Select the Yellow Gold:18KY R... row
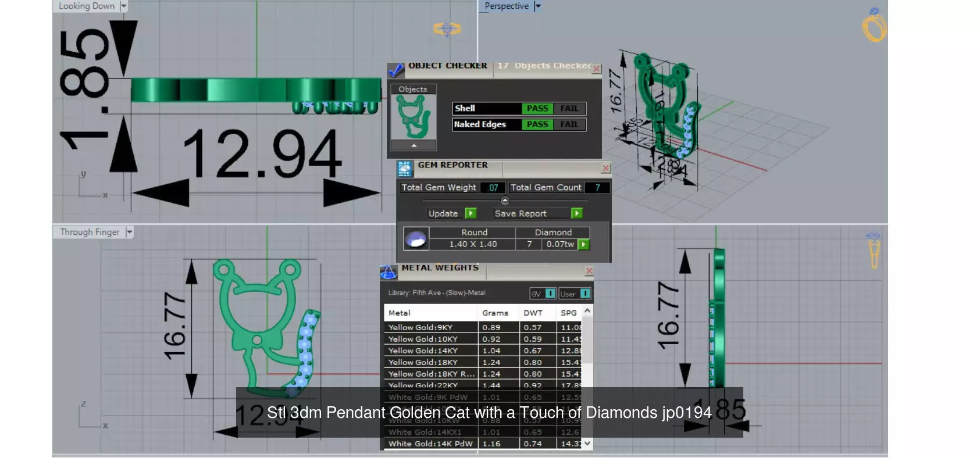This screenshot has height=458, width=980. [483, 374]
